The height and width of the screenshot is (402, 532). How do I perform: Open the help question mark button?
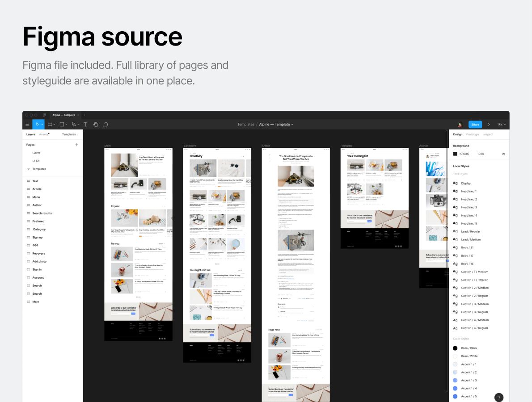point(499,397)
